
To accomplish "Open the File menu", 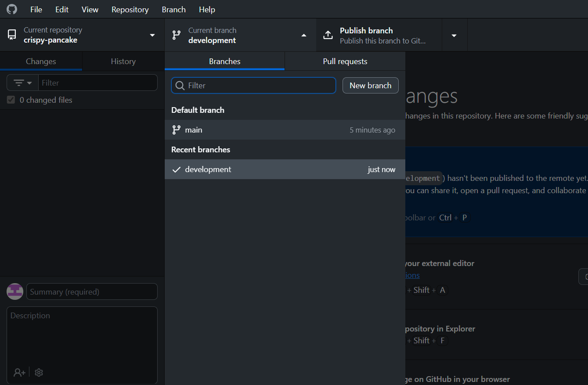I will click(x=36, y=9).
